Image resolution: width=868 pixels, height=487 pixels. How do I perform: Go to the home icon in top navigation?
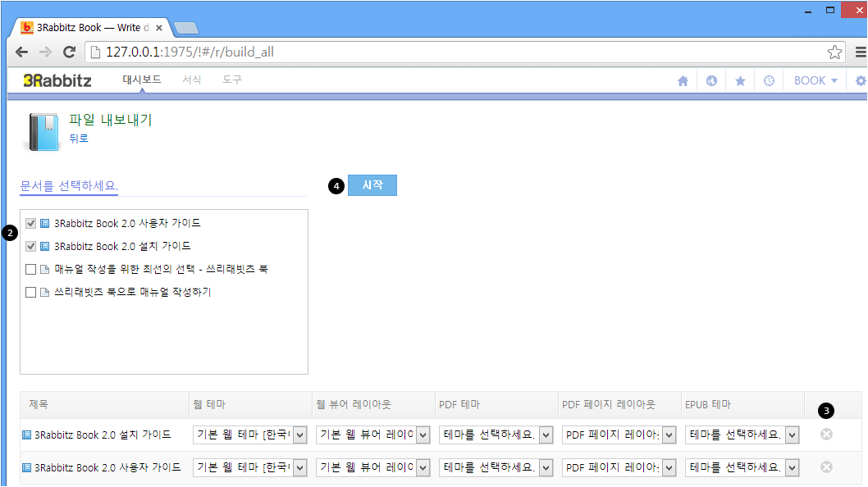coord(683,81)
